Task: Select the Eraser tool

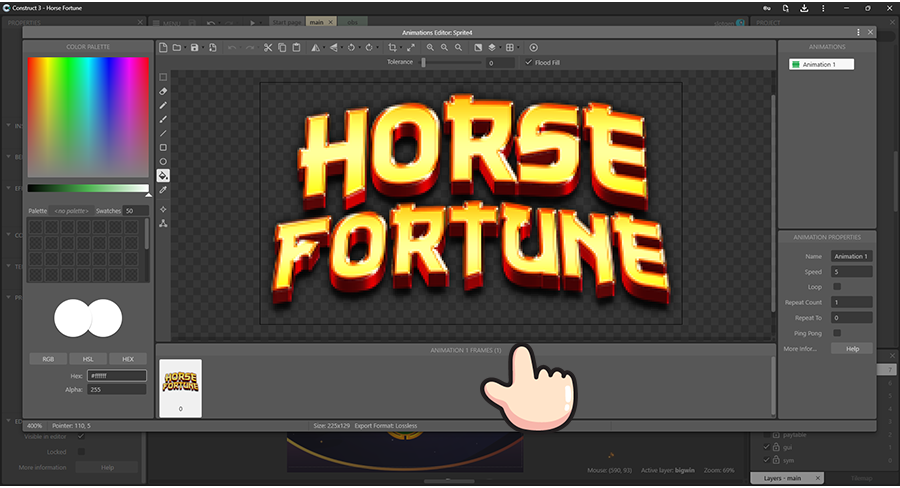Action: pos(163,91)
